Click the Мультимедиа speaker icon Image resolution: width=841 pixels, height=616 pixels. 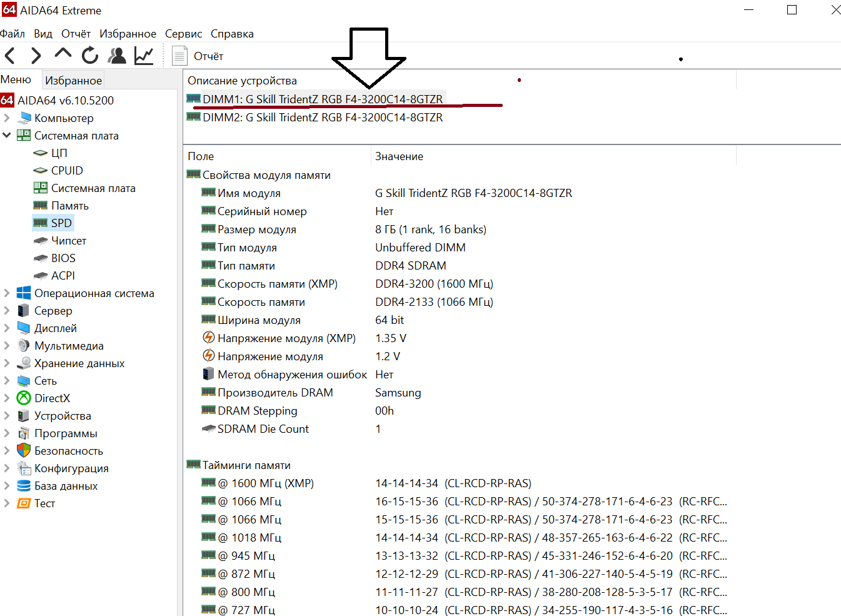coord(24,345)
